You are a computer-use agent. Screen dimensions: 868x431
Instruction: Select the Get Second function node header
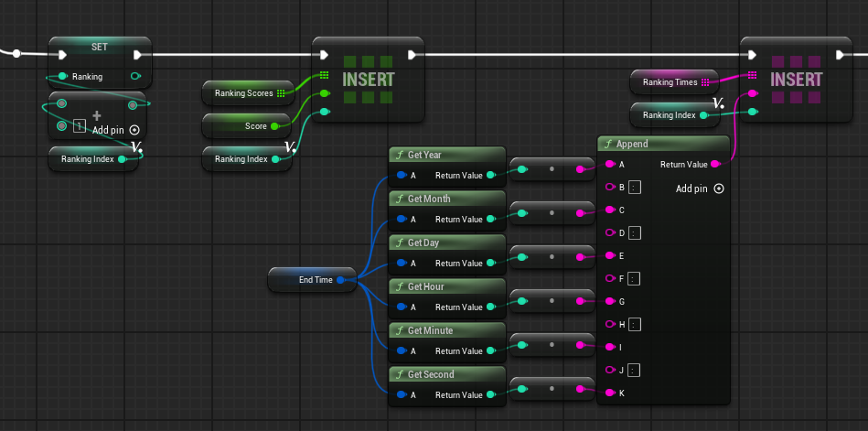[x=446, y=374]
